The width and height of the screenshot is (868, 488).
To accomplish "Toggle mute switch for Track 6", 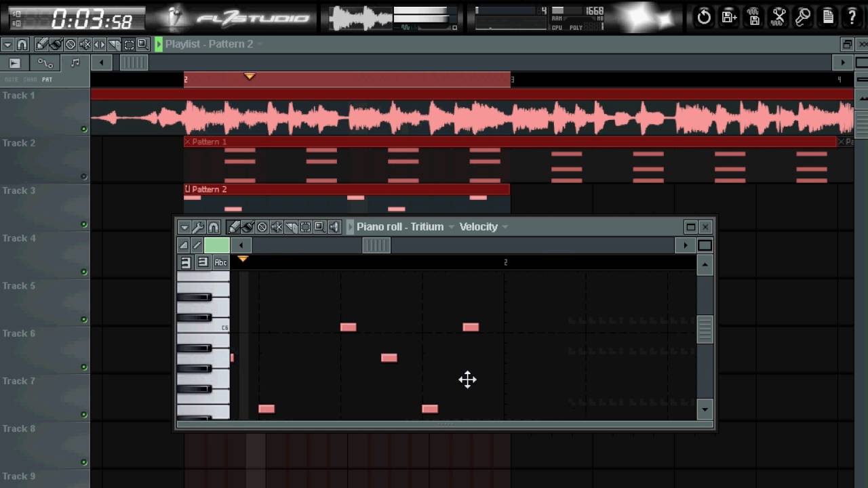I will point(84,367).
